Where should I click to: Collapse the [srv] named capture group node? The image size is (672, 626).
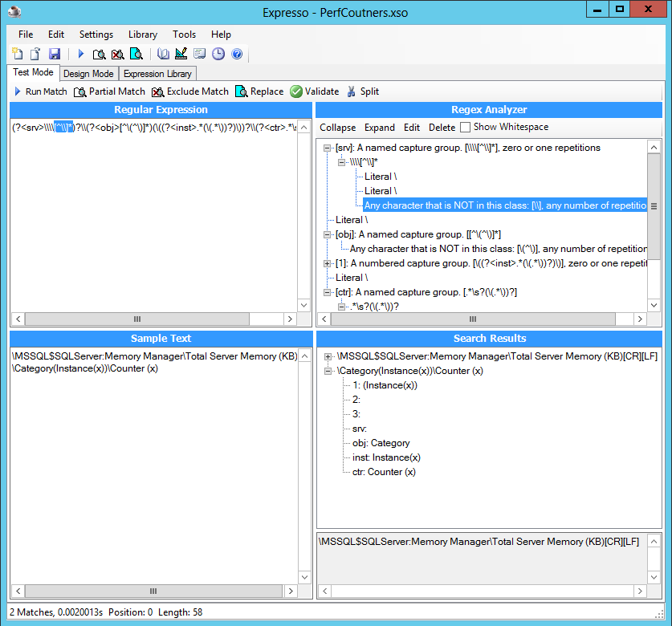[327, 148]
